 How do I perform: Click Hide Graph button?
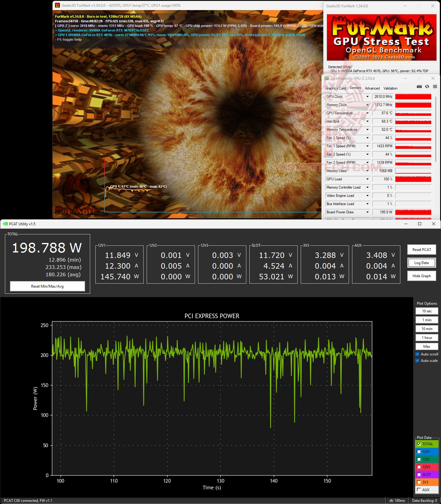tap(422, 276)
